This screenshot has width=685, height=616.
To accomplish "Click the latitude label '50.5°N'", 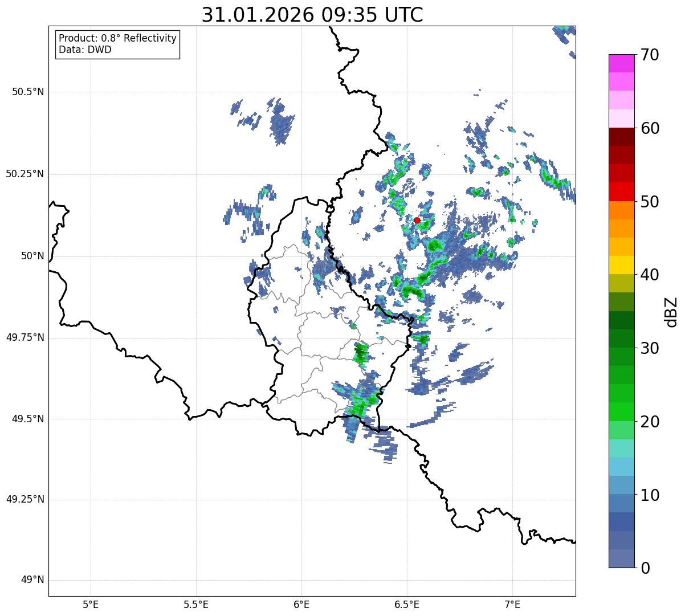I will [27, 92].
